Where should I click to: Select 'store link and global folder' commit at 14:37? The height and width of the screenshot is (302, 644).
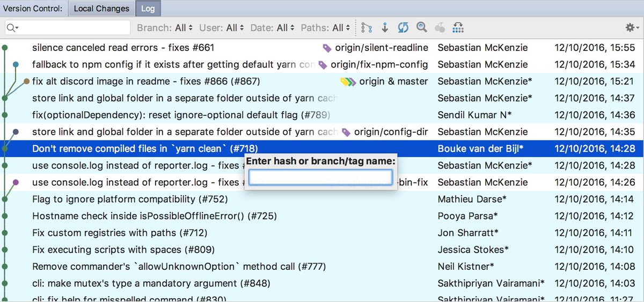pos(322,98)
